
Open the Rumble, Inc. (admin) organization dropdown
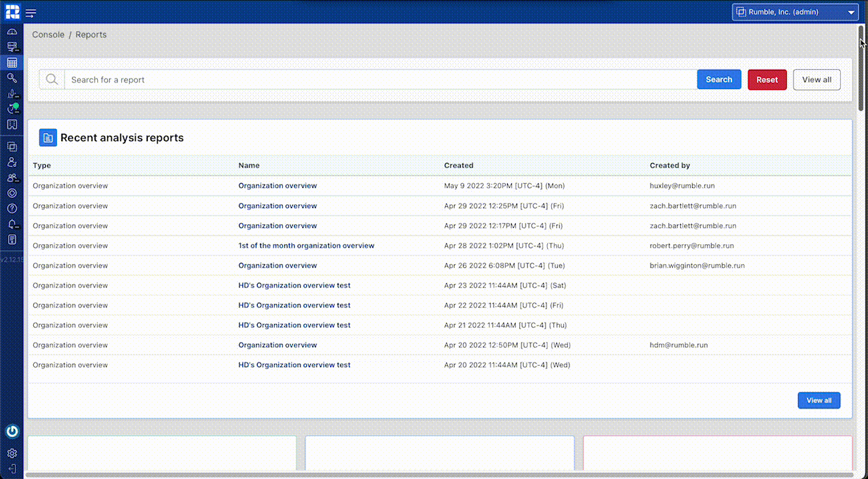pos(795,11)
